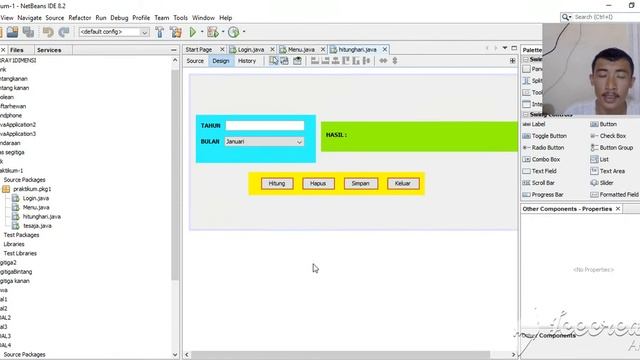Click the Hapus button in form
Viewport: 640px width, 360px height.
pos(318,184)
